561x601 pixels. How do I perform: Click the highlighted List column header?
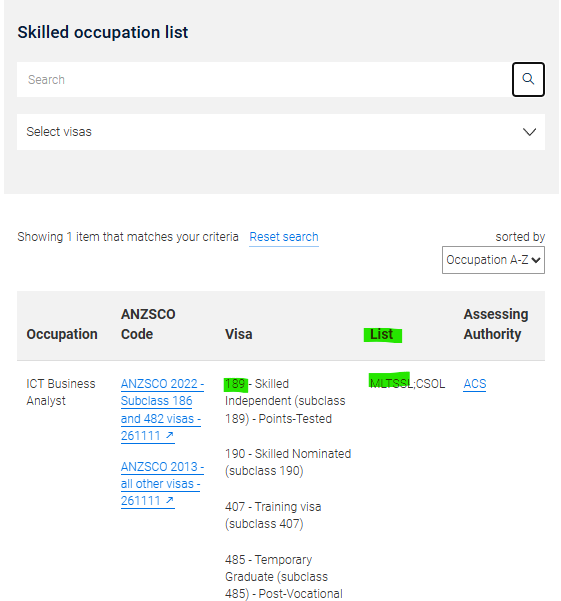coord(382,335)
